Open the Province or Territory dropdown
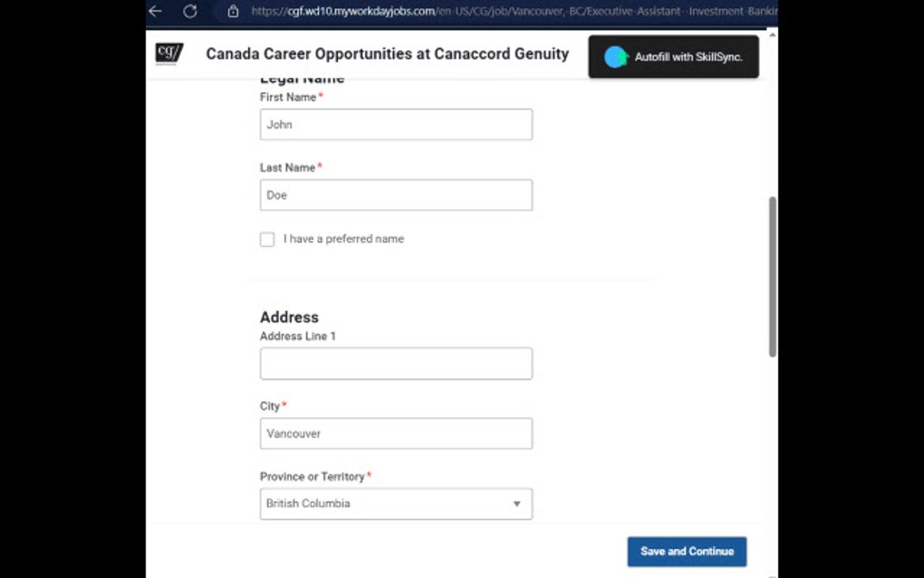Viewport: 924px width, 578px height. click(396, 504)
